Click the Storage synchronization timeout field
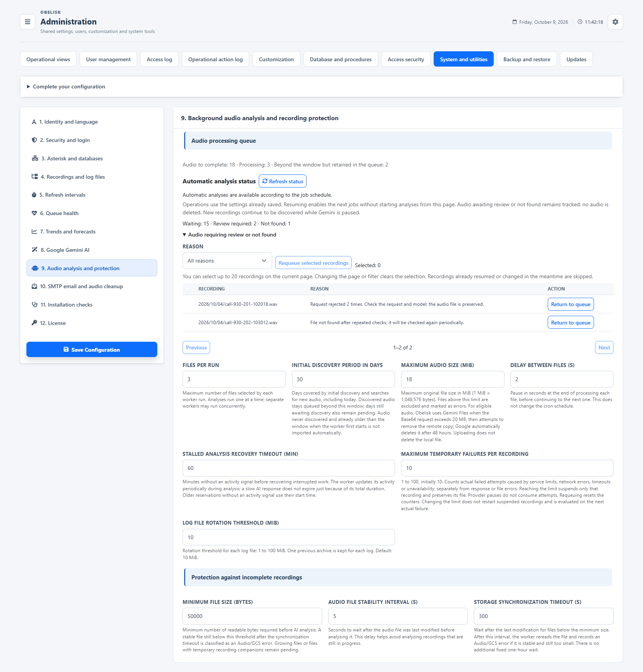This screenshot has width=643, height=672. click(x=543, y=616)
